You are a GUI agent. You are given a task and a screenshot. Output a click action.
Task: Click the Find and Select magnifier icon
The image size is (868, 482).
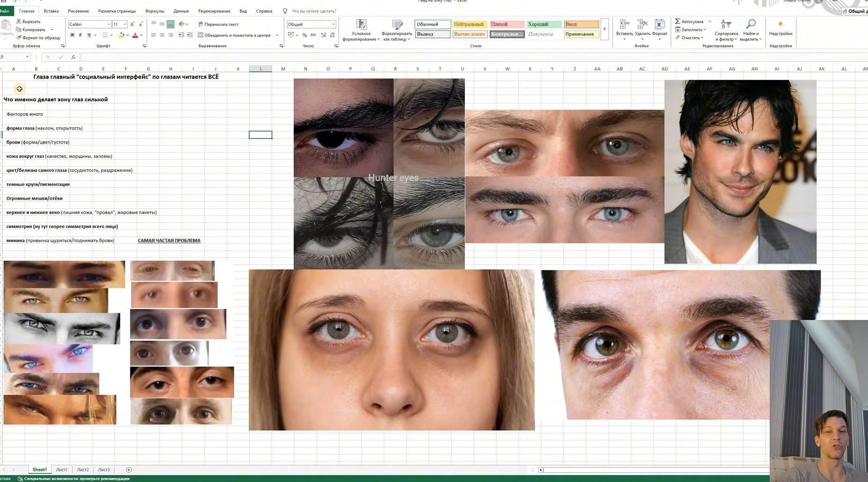(x=751, y=24)
